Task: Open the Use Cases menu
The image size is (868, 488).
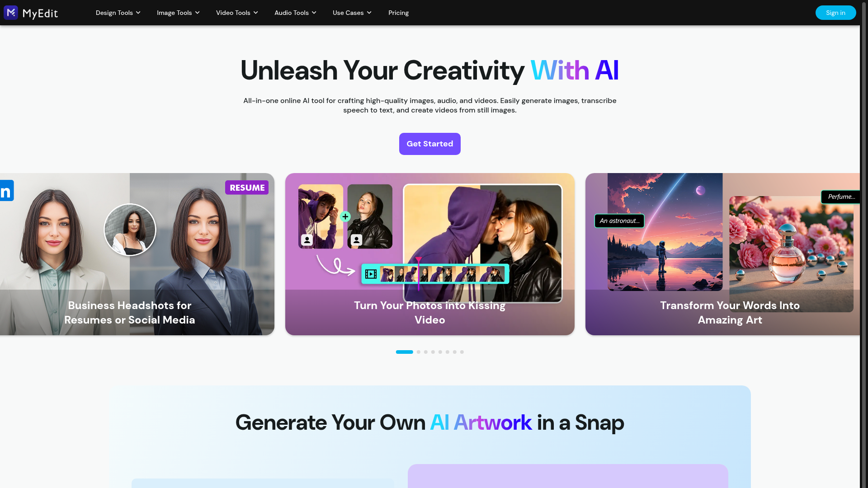Action: (352, 13)
